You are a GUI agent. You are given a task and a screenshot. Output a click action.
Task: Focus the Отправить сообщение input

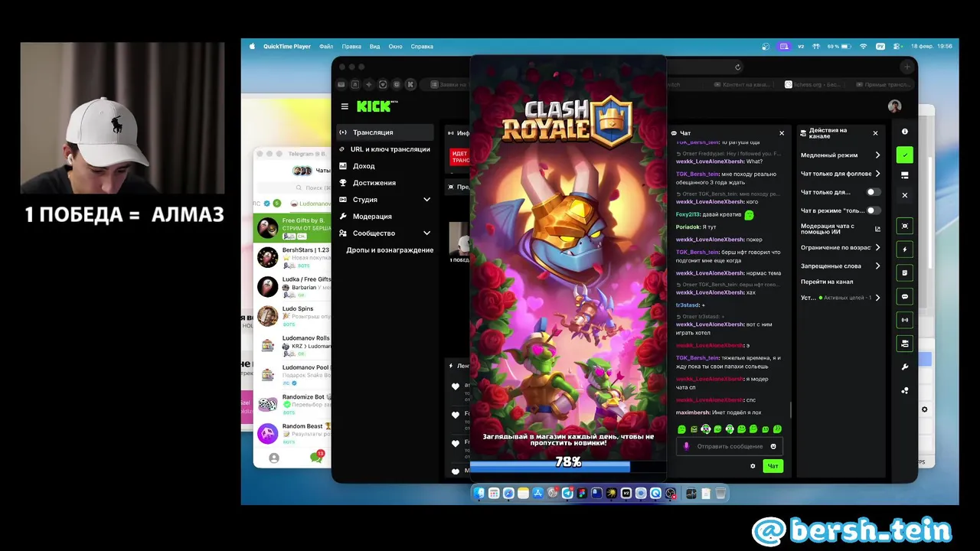(x=730, y=446)
